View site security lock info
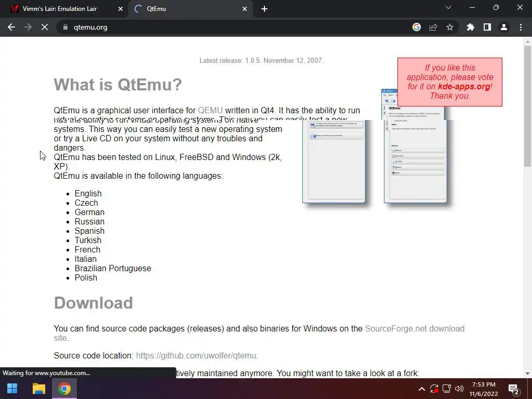Viewport: 532px width, 399px height. point(65,27)
